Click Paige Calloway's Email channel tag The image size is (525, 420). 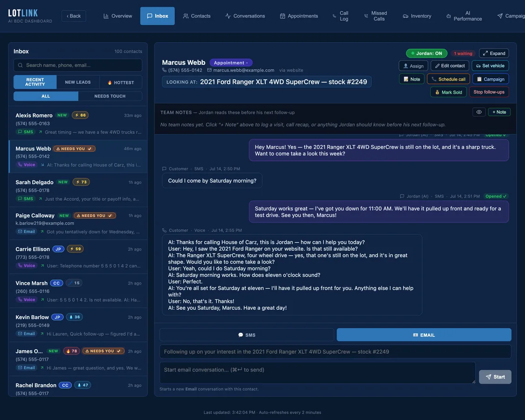tap(26, 232)
